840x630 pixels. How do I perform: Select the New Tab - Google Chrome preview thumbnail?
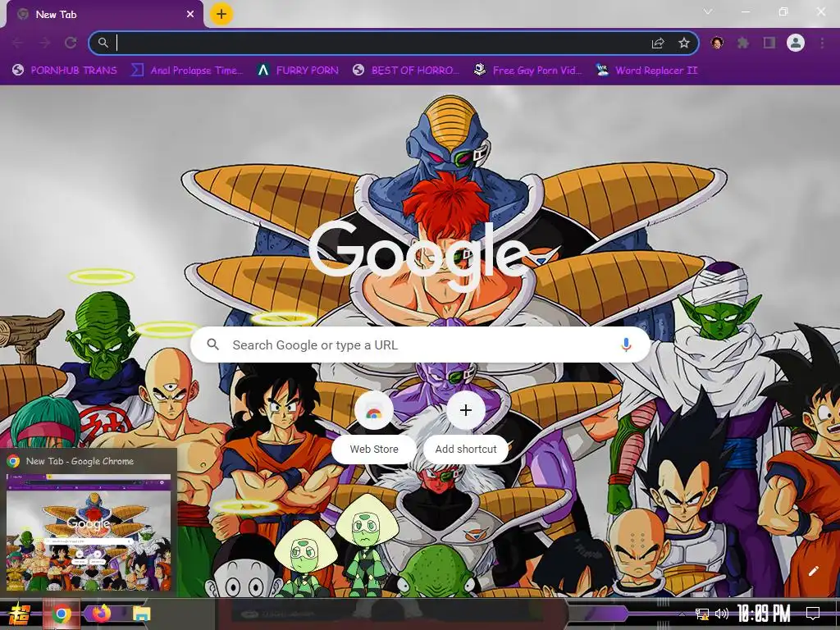click(89, 532)
